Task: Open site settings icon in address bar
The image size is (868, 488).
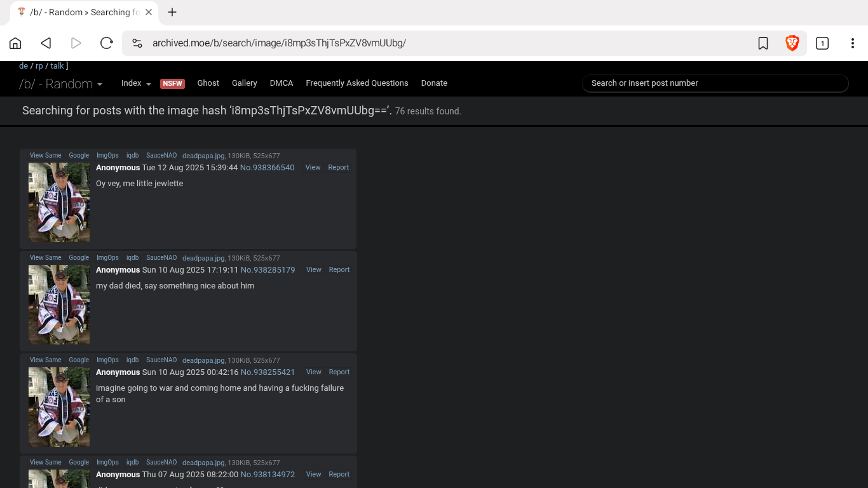Action: tap(137, 43)
